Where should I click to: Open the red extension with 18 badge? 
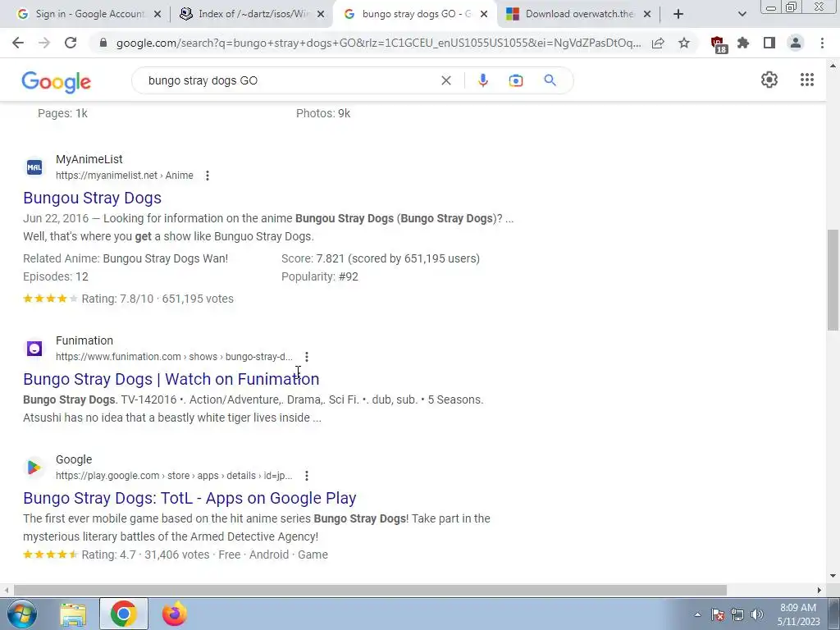coord(718,44)
